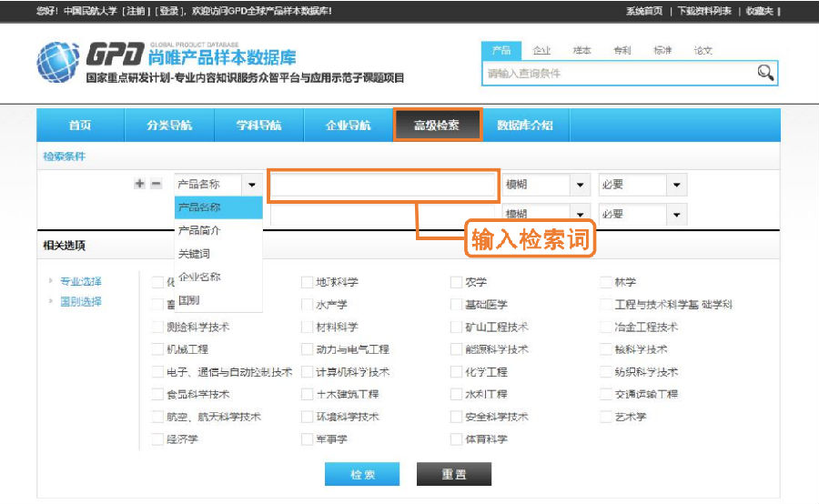The width and height of the screenshot is (819, 504).
Task: Click the minus icon to remove search row
Action: pyautogui.click(x=156, y=184)
